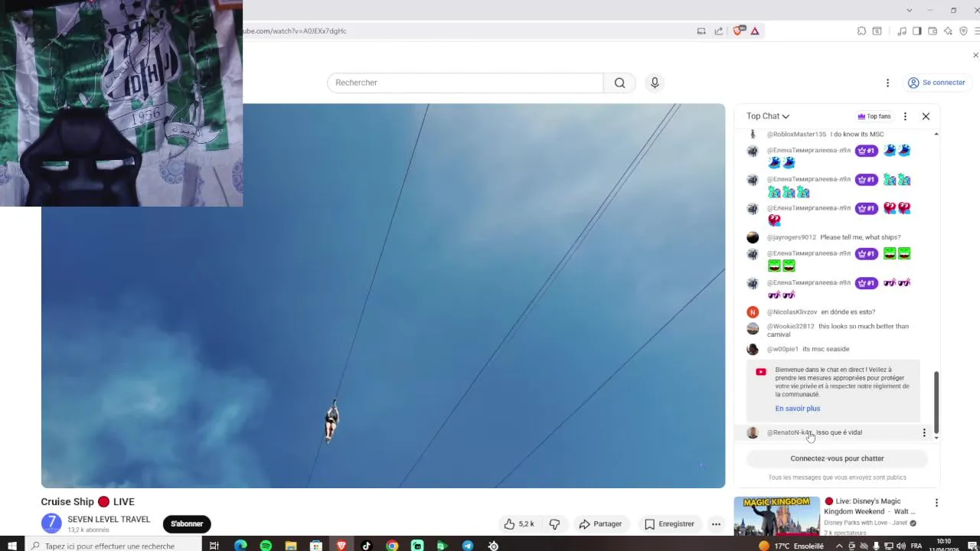Start voice search with the microphone icon

pyautogui.click(x=655, y=83)
